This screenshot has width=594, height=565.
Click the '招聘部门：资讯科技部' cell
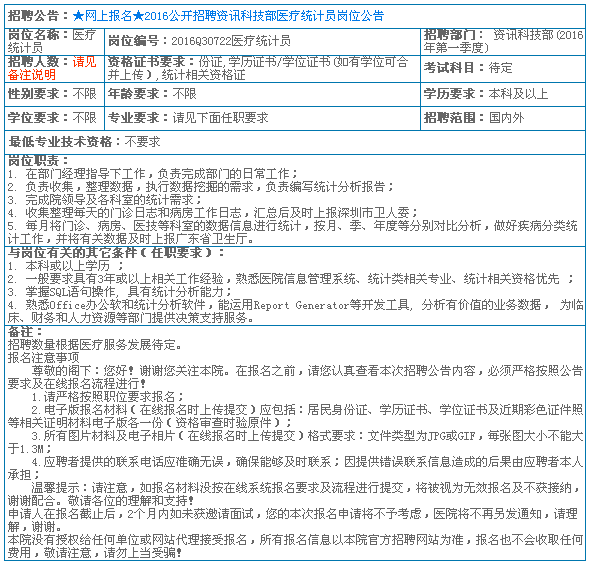point(503,42)
